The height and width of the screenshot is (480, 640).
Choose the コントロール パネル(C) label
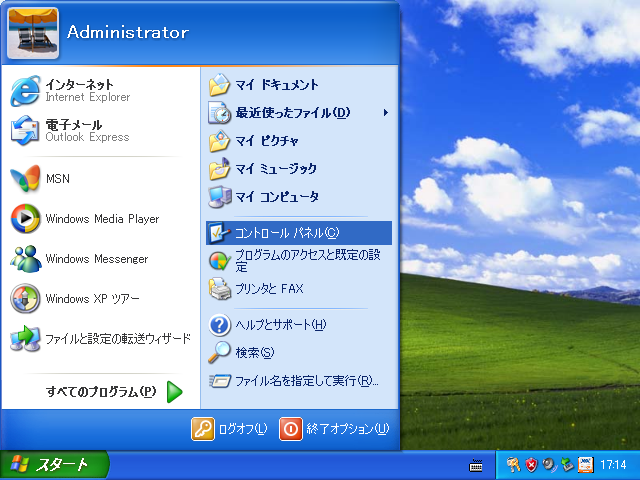click(287, 233)
